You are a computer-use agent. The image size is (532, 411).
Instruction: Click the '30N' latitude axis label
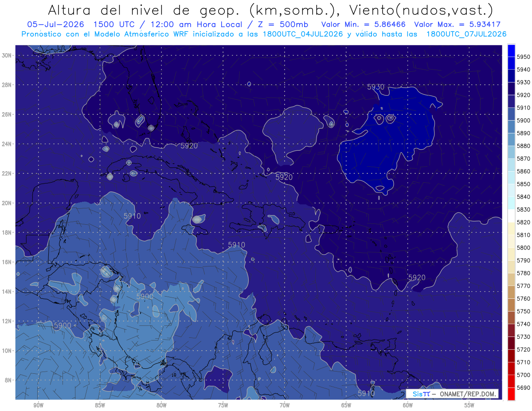[7, 55]
